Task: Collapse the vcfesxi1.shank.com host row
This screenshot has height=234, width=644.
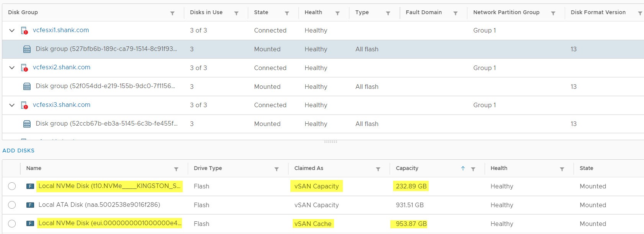Action: point(12,30)
